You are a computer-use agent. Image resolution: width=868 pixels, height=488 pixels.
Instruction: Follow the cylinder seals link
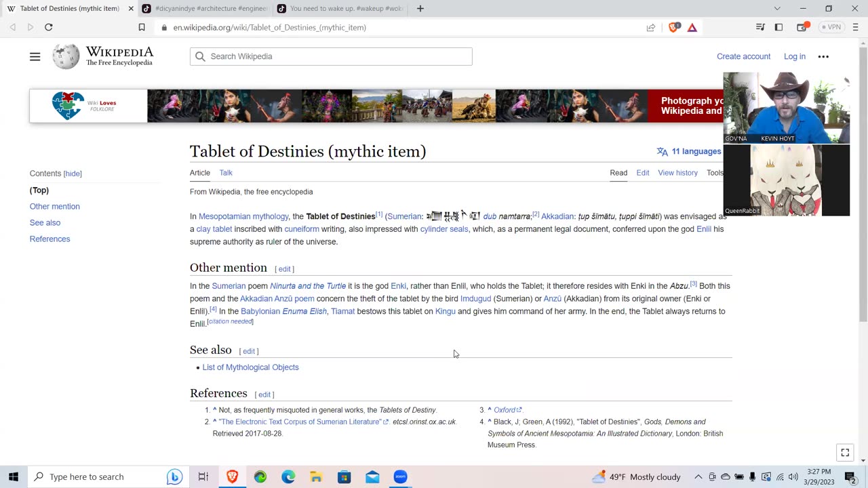tap(444, 229)
